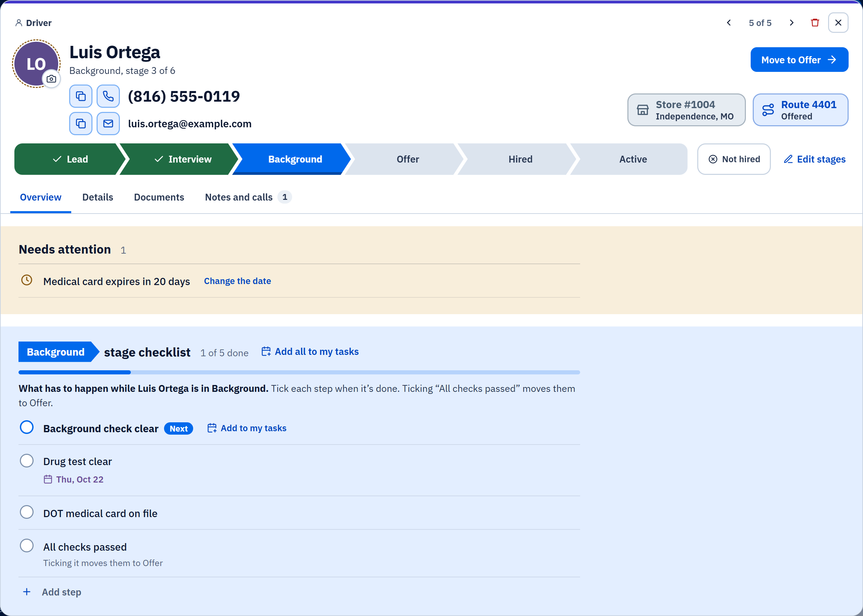The image size is (863, 616).
Task: Copy the phone number with copy icon
Action: [80, 97]
